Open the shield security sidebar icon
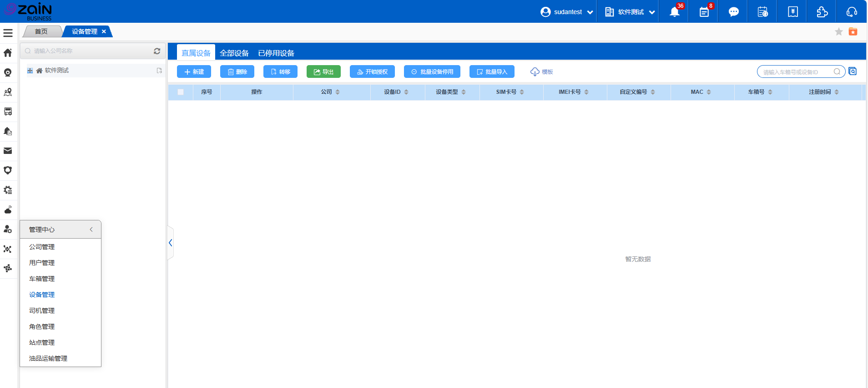The image size is (868, 388). [8, 170]
